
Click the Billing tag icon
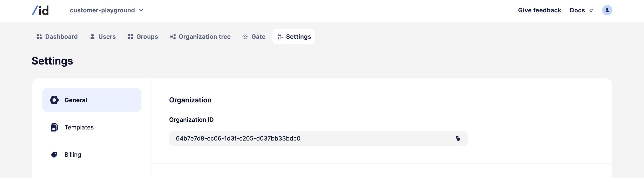pyautogui.click(x=54, y=155)
